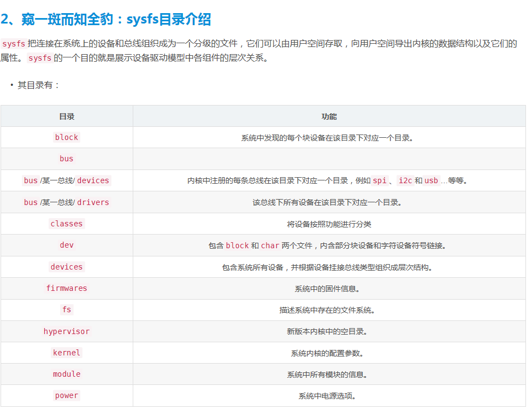Image resolution: width=532 pixels, height=415 pixels.
Task: Click the '功能' column header
Action: click(x=329, y=116)
